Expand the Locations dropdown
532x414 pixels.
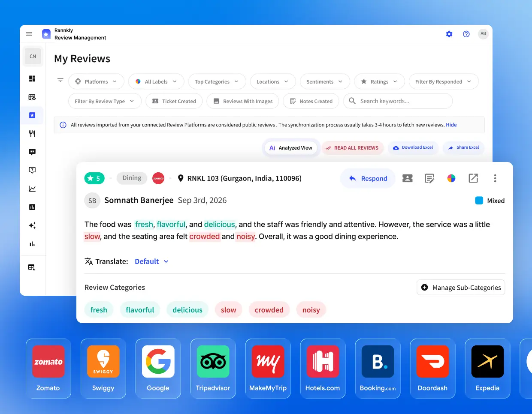(273, 81)
